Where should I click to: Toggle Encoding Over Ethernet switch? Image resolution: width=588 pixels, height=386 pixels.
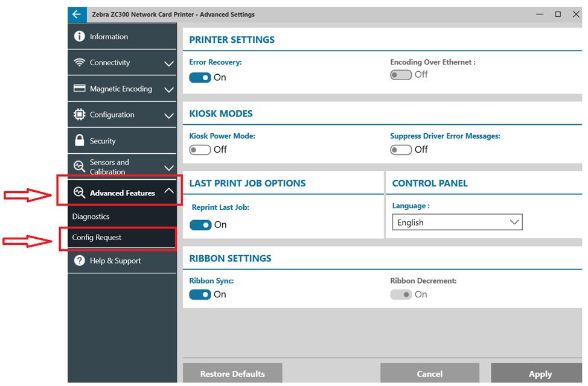coord(401,75)
